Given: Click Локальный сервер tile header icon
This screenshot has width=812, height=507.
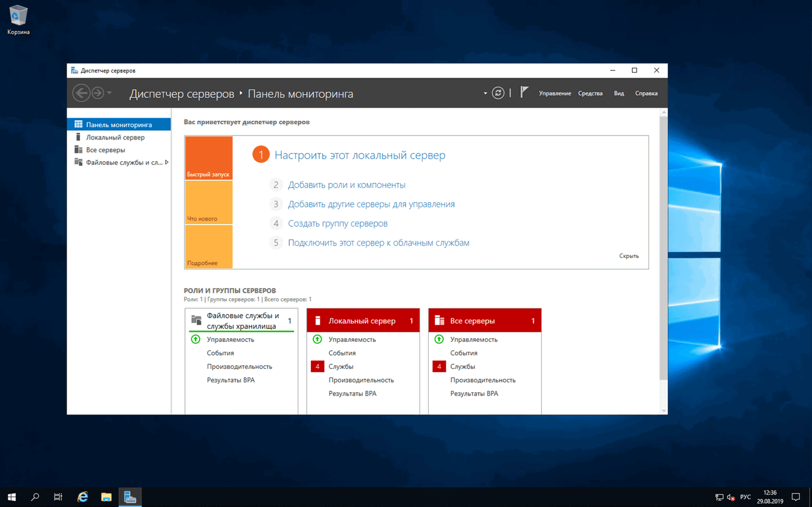Looking at the screenshot, I should click(x=318, y=320).
